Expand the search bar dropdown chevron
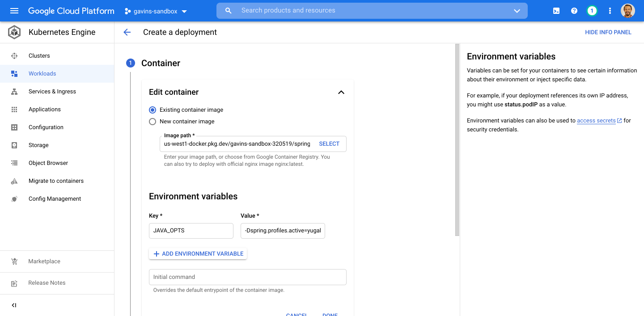 coord(517,11)
